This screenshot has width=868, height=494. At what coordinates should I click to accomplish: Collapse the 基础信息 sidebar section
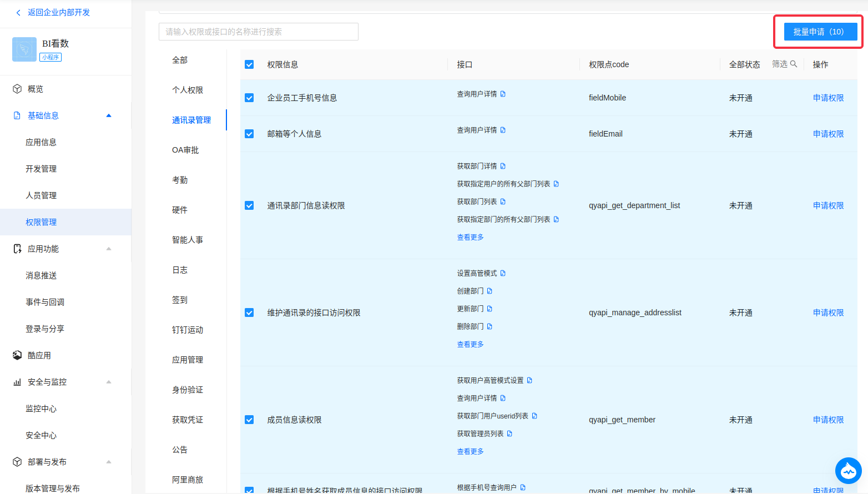coord(109,115)
